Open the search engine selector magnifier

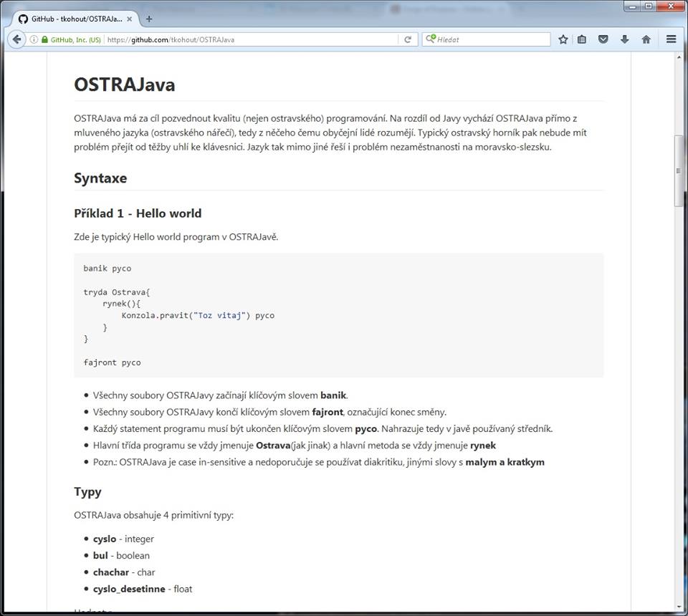pos(431,39)
